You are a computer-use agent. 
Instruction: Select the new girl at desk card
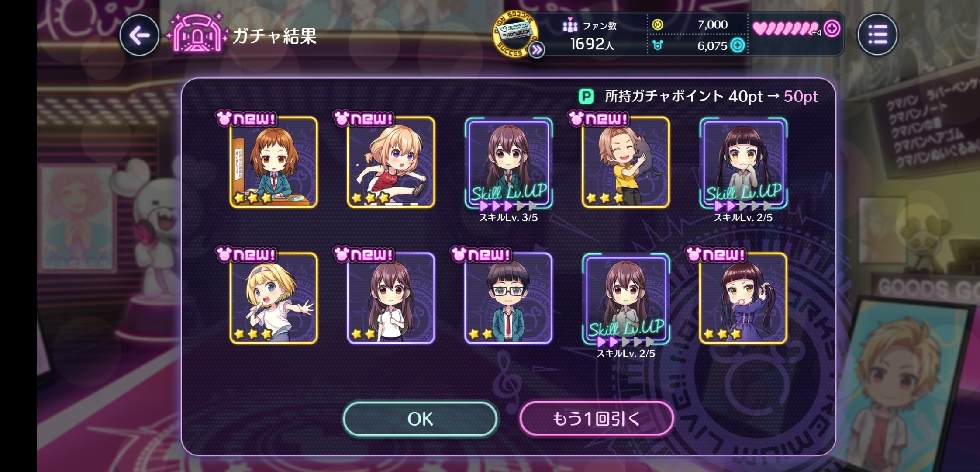[274, 162]
